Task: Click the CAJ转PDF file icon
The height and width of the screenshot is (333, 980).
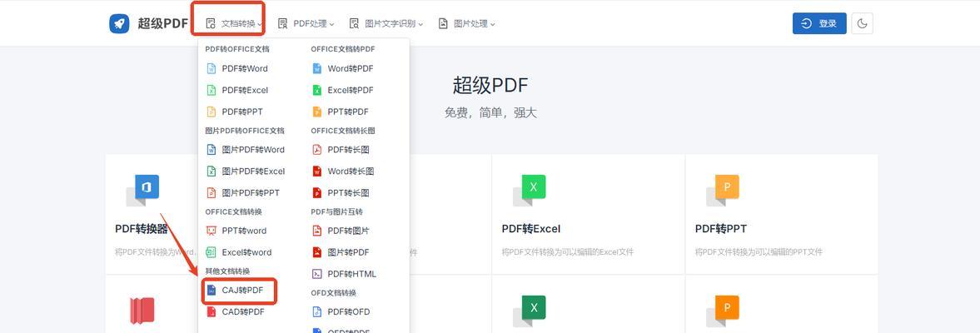Action: [x=211, y=291]
